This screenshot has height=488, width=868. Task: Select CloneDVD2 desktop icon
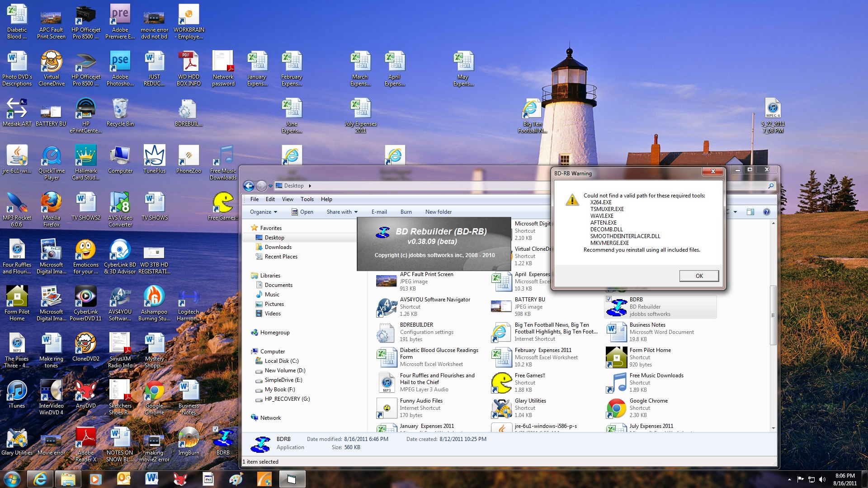point(85,347)
